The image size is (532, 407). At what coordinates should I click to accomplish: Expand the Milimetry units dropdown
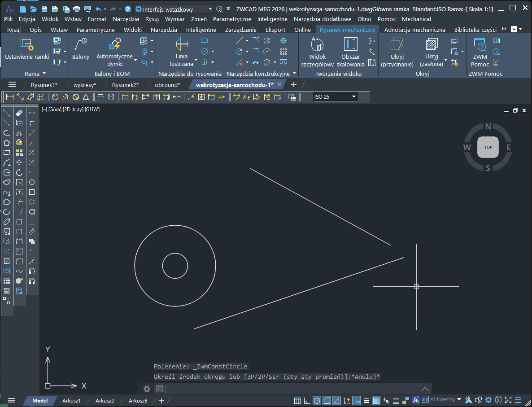459,400
